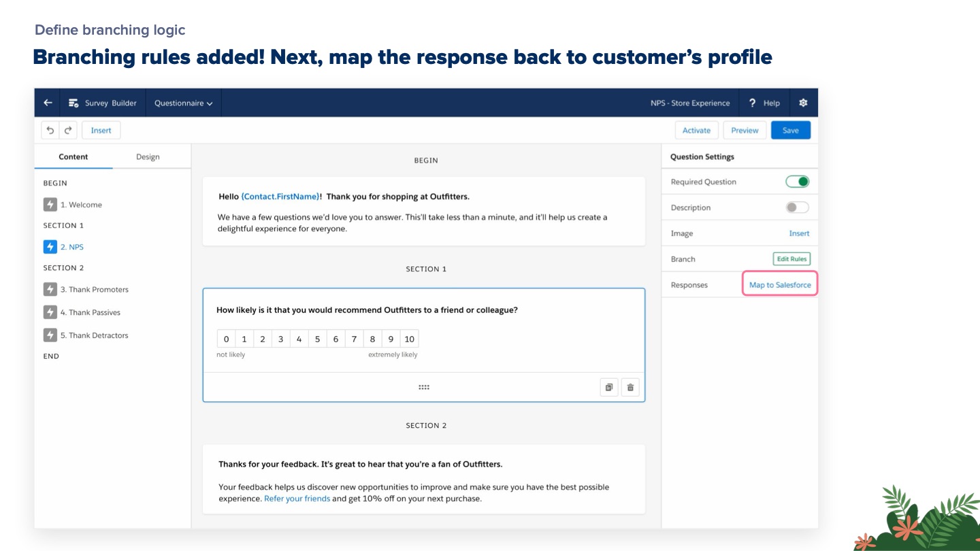The height and width of the screenshot is (551, 980).
Task: Click the Thanks for your feedback heading
Action: tap(360, 465)
